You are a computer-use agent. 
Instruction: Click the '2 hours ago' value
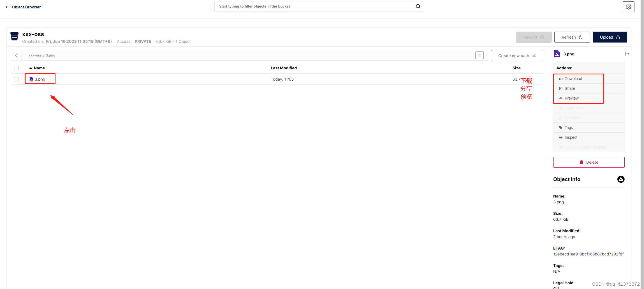pos(564,237)
